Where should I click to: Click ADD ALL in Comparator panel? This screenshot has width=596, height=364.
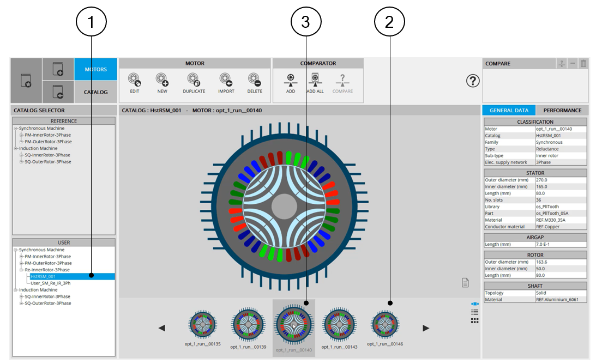coord(315,81)
